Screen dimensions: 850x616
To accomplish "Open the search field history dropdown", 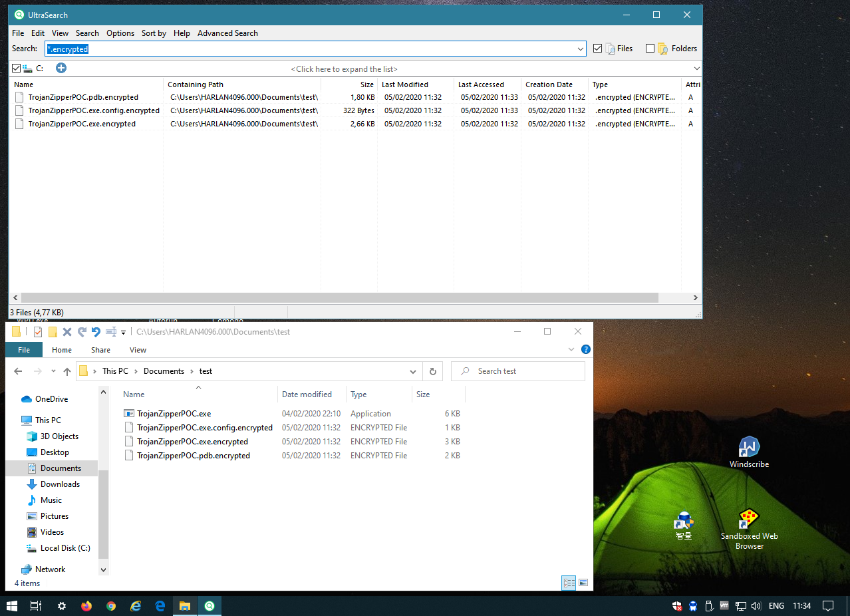I will pos(581,49).
